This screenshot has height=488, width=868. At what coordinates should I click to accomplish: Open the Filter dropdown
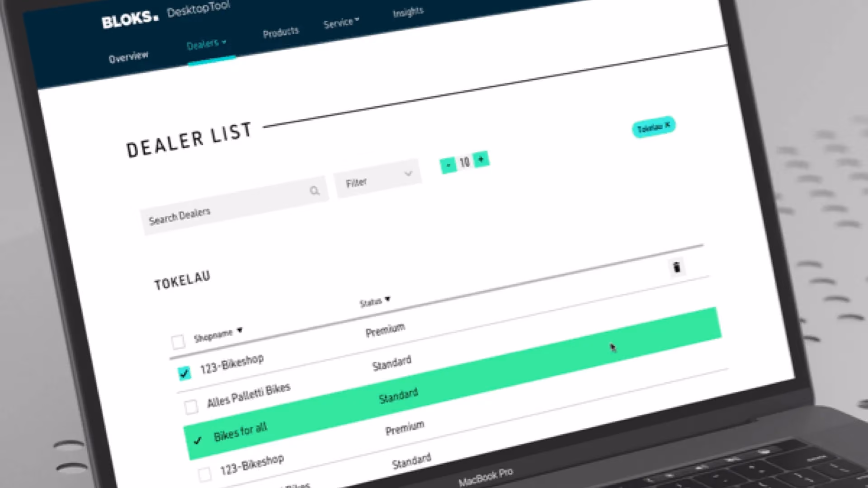tap(378, 178)
